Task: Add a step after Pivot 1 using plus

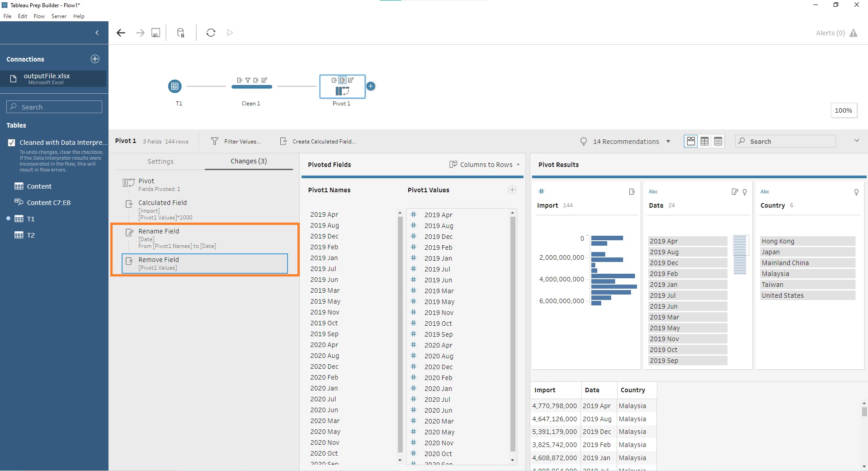Action: click(371, 86)
